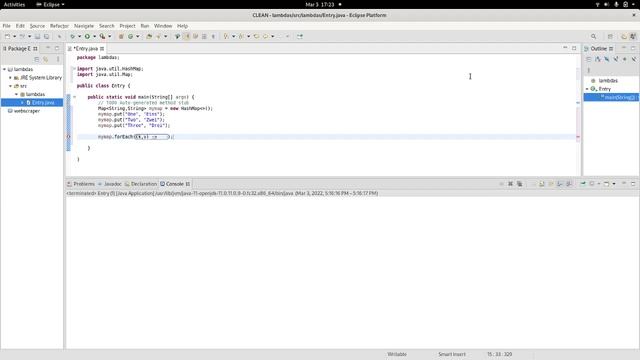This screenshot has height=360, width=640.
Task: Open the Navigate menu
Action: [84, 26]
